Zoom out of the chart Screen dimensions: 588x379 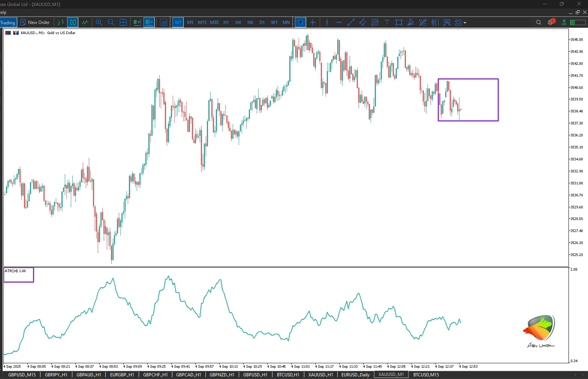(x=111, y=22)
